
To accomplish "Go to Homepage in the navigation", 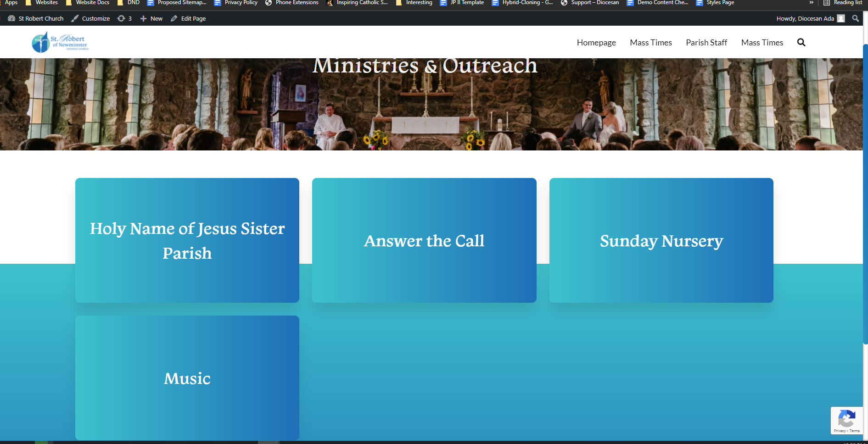I will tap(596, 43).
